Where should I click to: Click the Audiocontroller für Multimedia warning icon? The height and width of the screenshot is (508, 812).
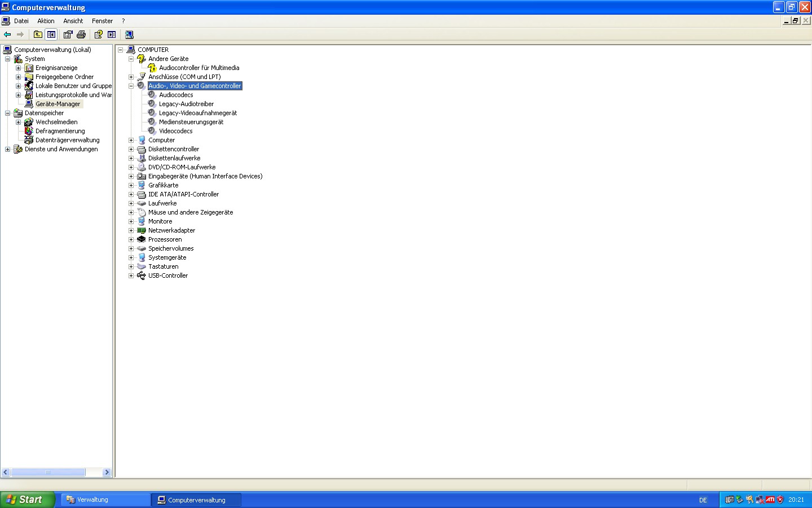152,68
